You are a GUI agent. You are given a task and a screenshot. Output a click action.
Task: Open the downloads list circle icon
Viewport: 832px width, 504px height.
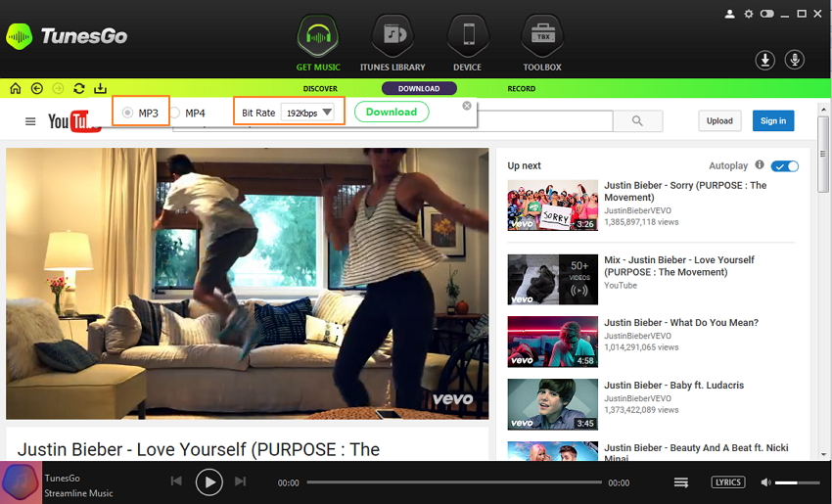coord(764,60)
